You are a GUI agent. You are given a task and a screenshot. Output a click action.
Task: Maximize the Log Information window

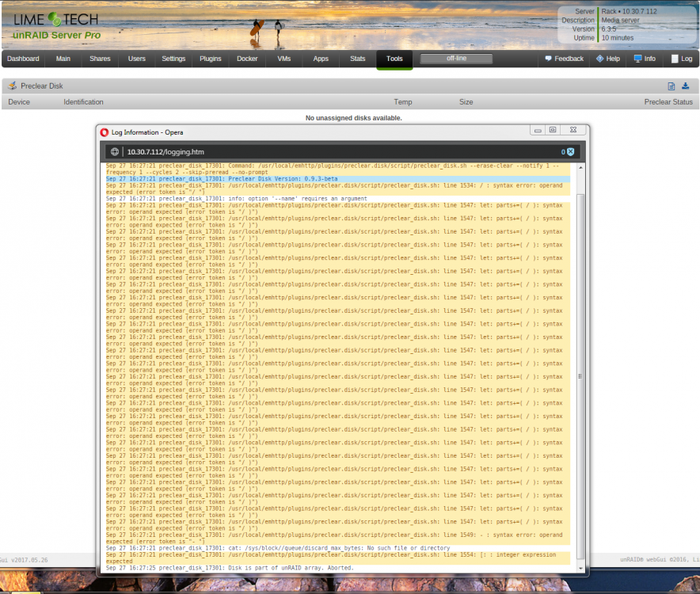[553, 130]
